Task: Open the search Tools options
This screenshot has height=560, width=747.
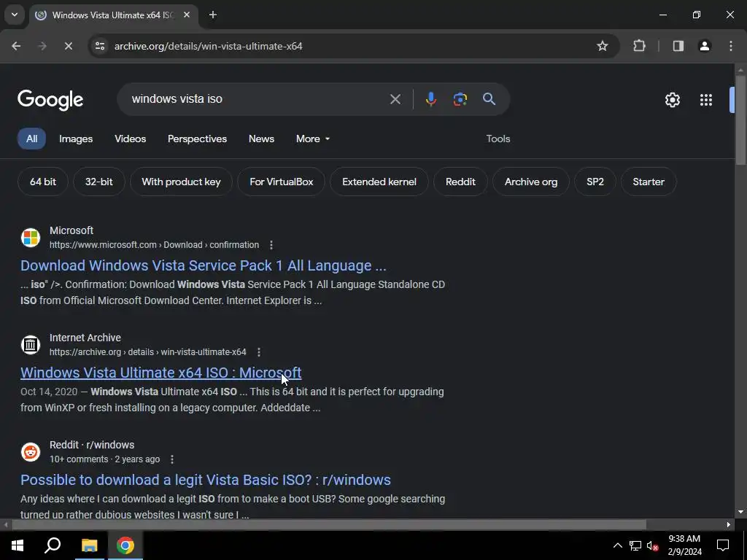Action: [x=498, y=139]
